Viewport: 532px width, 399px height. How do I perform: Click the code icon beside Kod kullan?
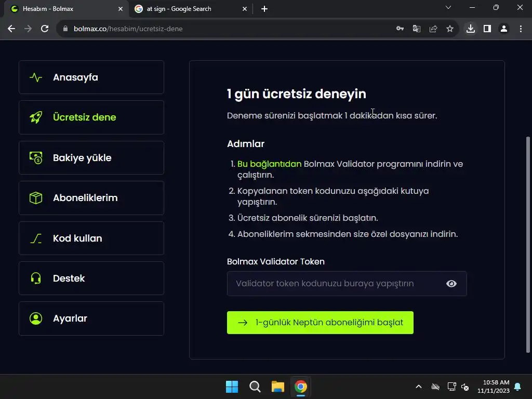[36, 238]
